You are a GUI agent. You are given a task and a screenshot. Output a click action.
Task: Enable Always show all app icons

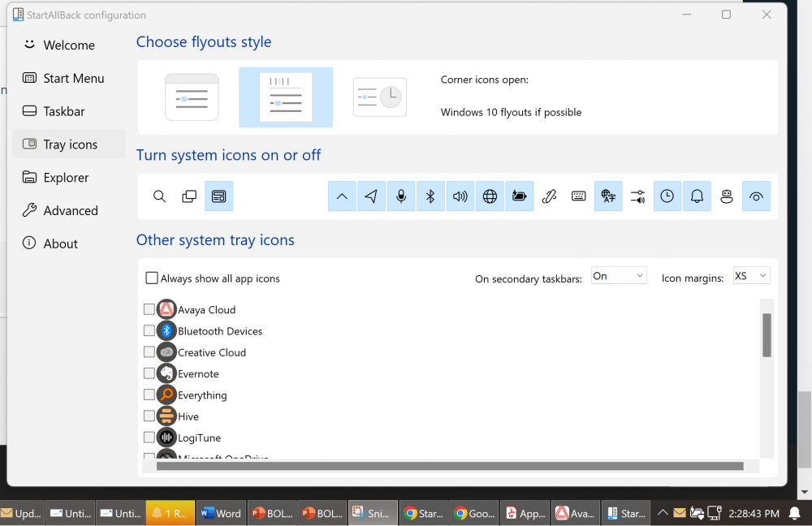[152, 278]
